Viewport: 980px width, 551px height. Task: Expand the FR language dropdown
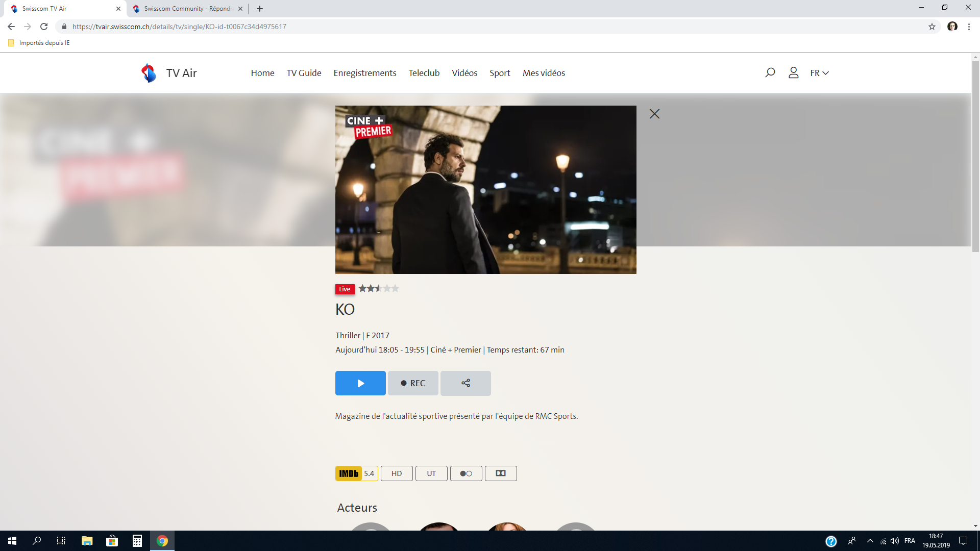pos(819,73)
